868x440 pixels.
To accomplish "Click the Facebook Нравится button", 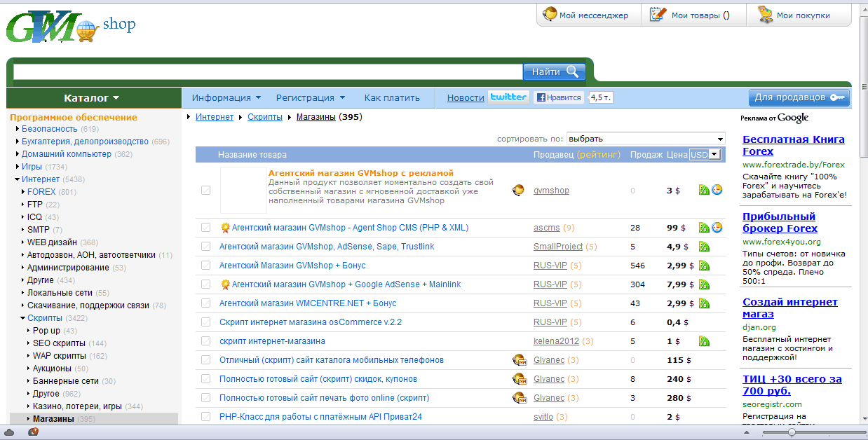I will click(x=559, y=97).
